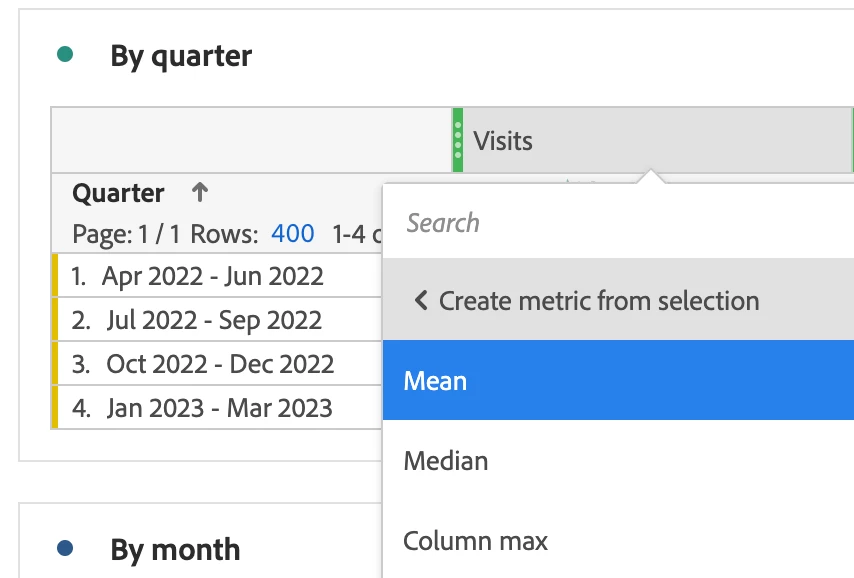Go back via Create metric from selection
The width and height of the screenshot is (854, 578).
tap(618, 300)
